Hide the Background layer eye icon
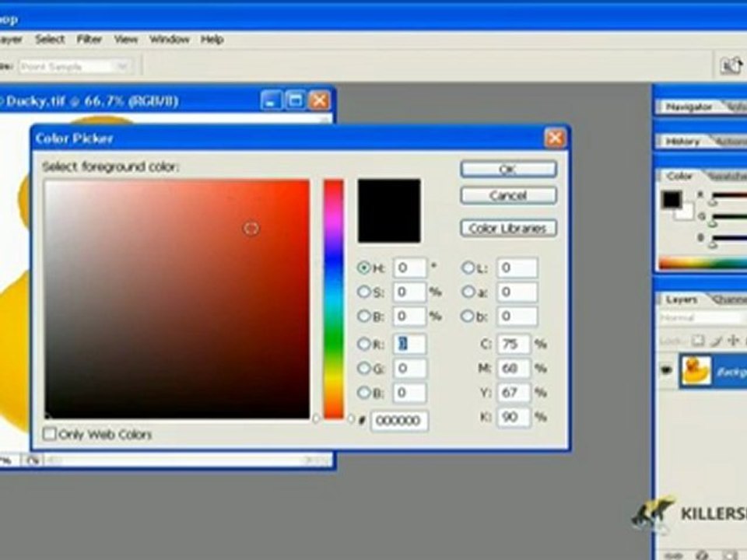The image size is (747, 560). pyautogui.click(x=666, y=370)
